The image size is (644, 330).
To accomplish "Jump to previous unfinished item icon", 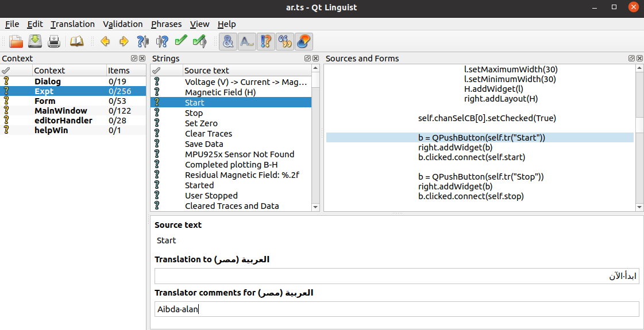I will 143,41.
